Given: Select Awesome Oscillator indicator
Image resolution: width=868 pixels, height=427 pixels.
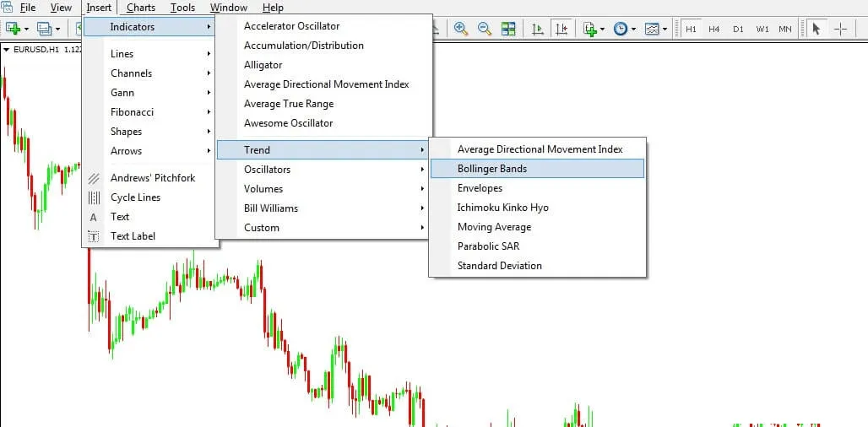Looking at the screenshot, I should click(323, 123).
